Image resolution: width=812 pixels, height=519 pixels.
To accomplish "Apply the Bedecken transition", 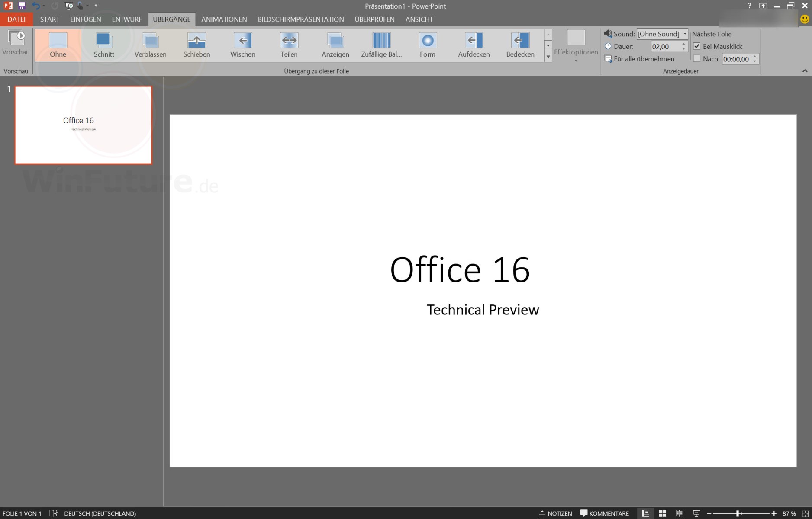I will coord(520,45).
